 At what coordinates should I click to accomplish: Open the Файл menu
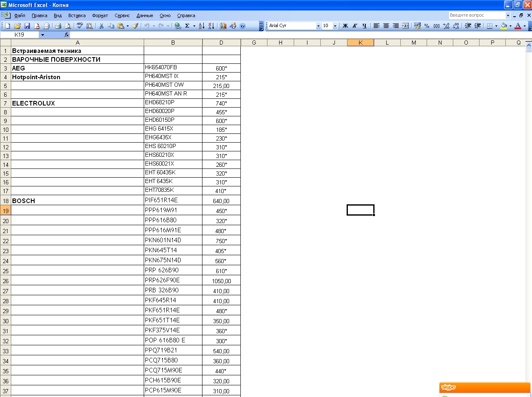click(x=20, y=15)
